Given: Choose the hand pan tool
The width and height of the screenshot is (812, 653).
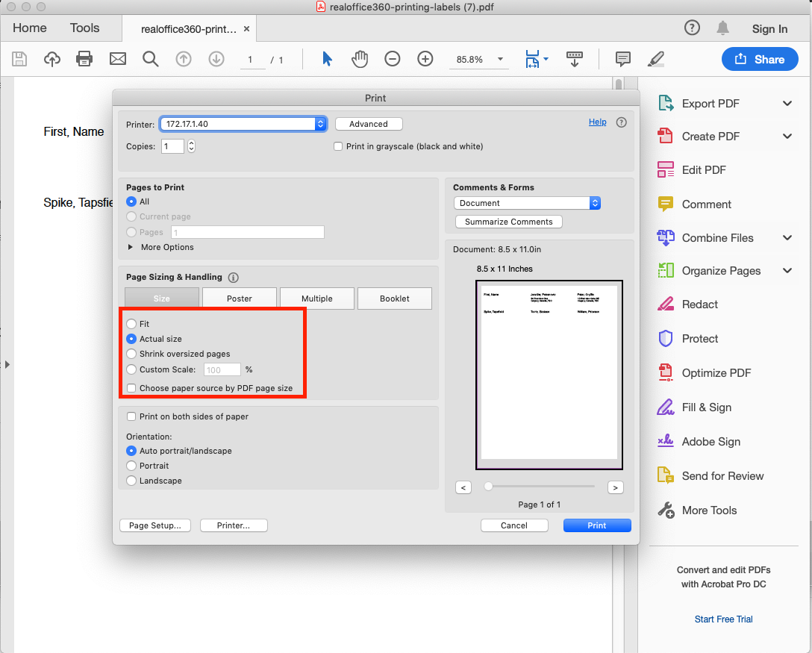Looking at the screenshot, I should click(x=360, y=59).
